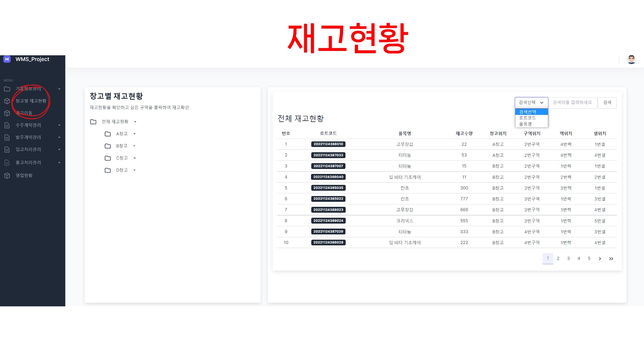Click the A창고 folder icon
This screenshot has width=644, height=362.
(x=108, y=134)
